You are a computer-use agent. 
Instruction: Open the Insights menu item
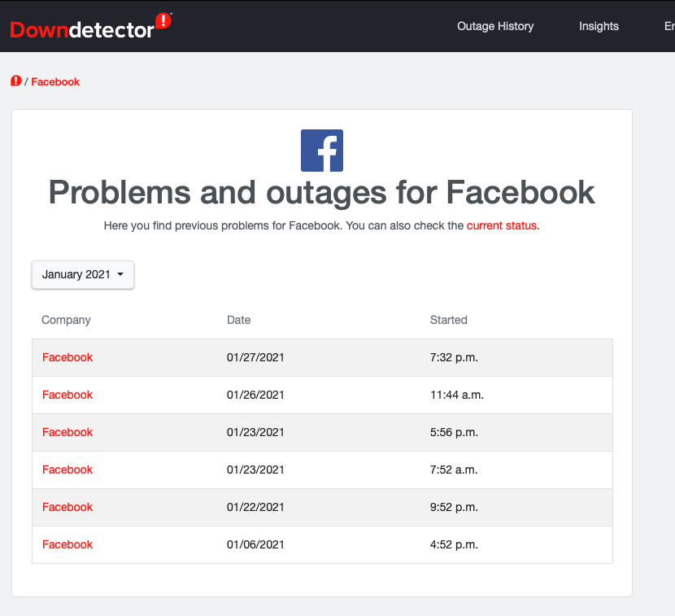point(599,26)
